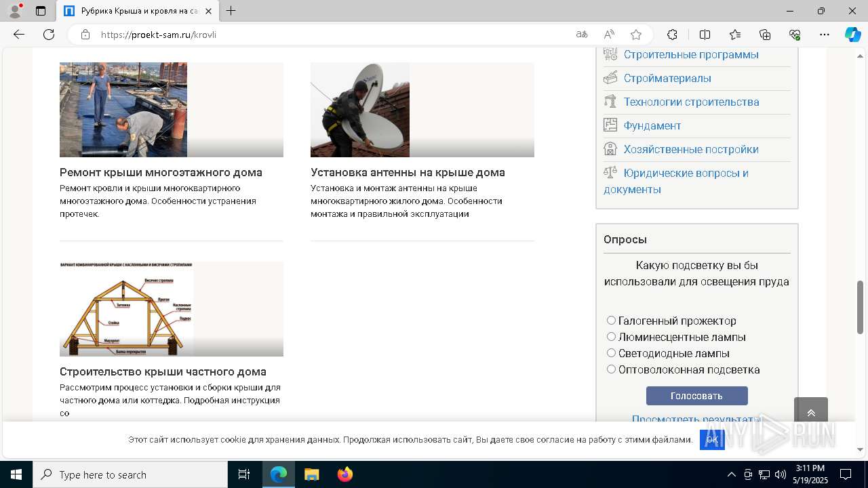868x488 pixels.
Task: Open Стройматериалы category link
Action: click(x=667, y=78)
